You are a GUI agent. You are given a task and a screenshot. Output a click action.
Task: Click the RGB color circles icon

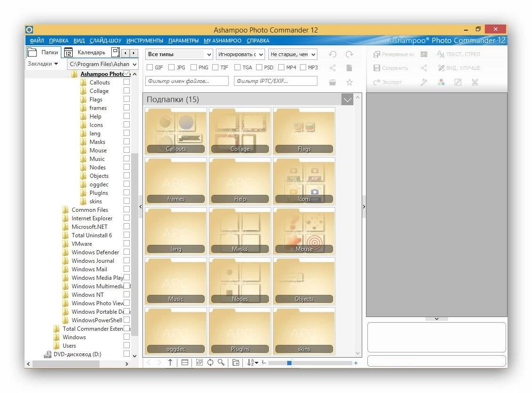tap(441, 82)
